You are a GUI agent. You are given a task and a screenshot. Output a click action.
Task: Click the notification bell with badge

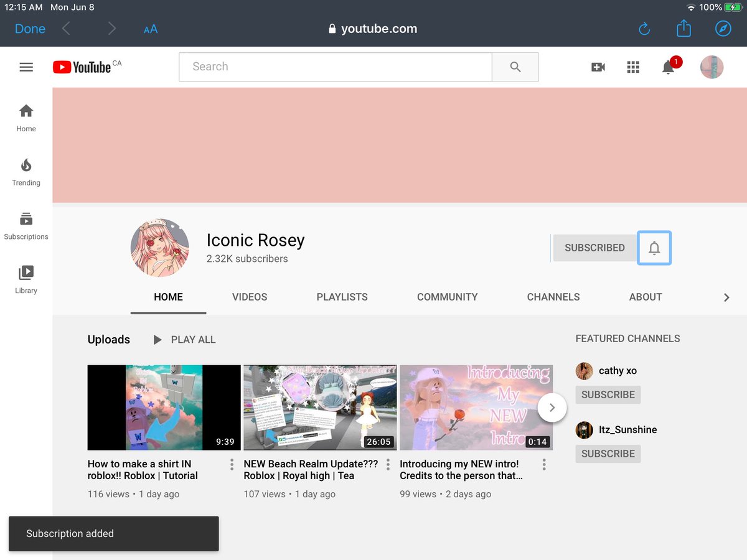668,67
